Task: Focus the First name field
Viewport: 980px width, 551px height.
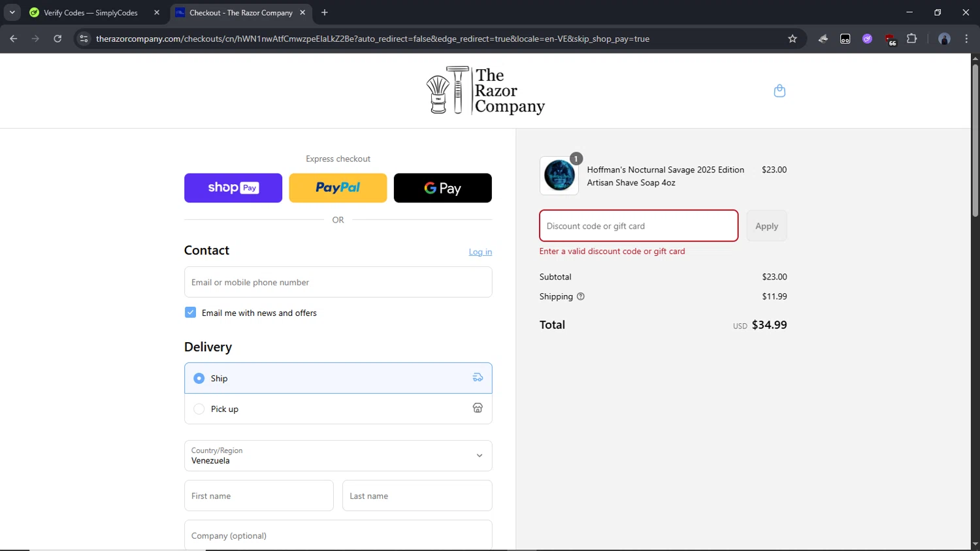Action: [259, 496]
